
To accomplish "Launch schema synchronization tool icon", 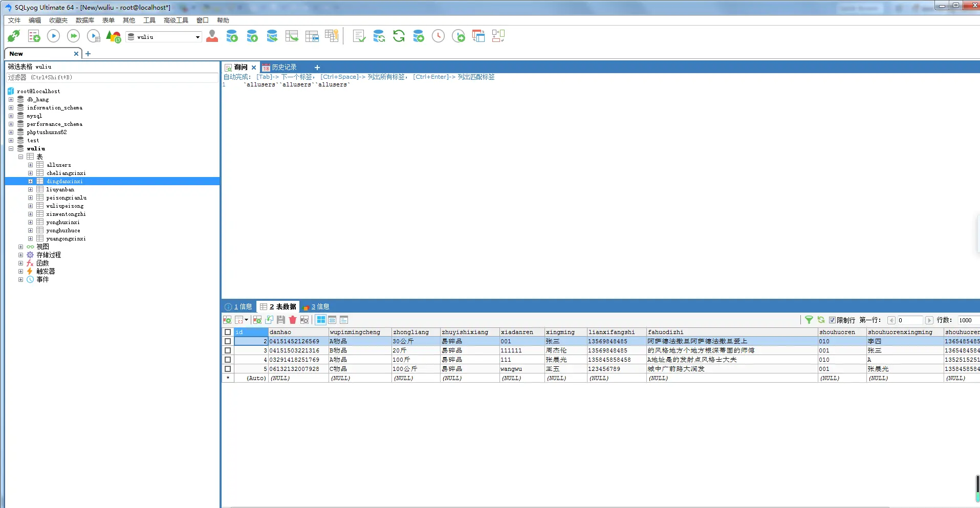I will click(379, 36).
